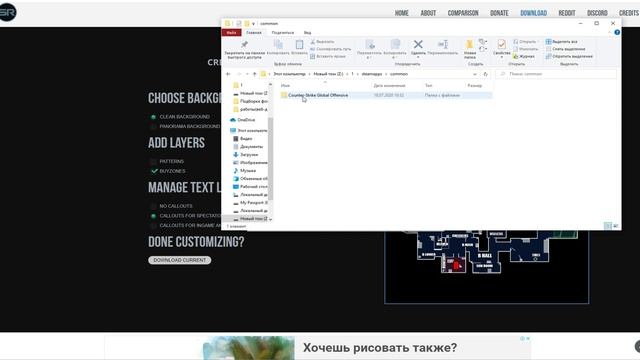Viewport: 640px width, 360px height.
Task: Click Paste shortcut (Вставить ярлык) in ribbon
Action: coord(328,56)
